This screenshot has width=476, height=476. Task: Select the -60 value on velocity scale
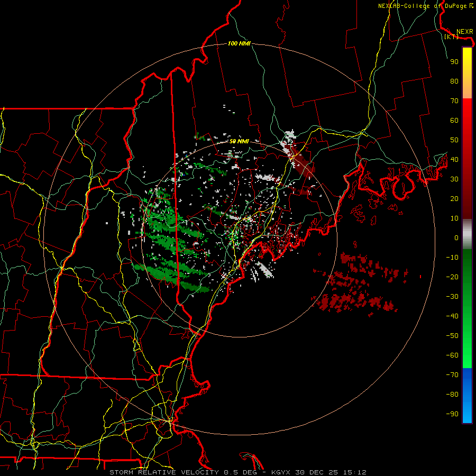click(452, 355)
